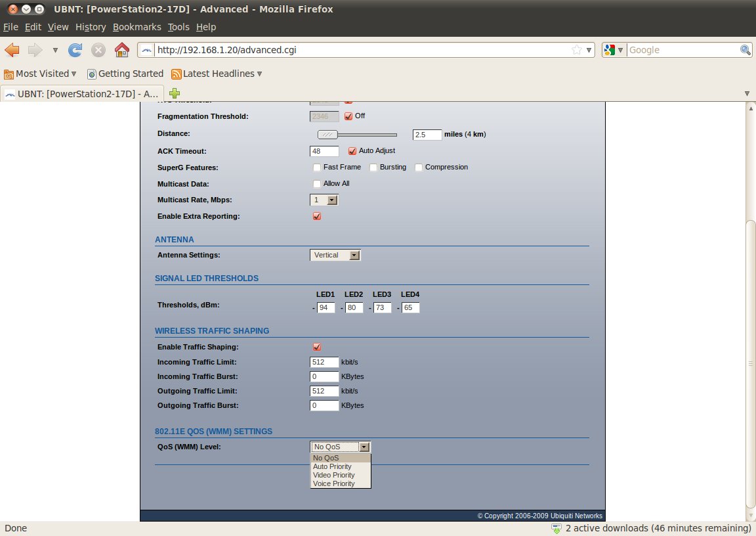The width and height of the screenshot is (756, 536).
Task: Click LED4 threshold field
Action: 411,307
